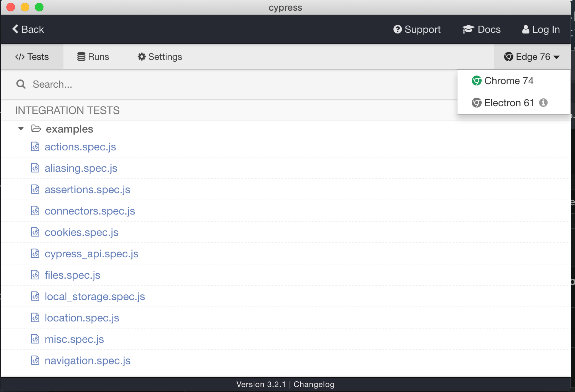The image size is (575, 392).
Task: Click the Settings gear icon
Action: tap(142, 57)
